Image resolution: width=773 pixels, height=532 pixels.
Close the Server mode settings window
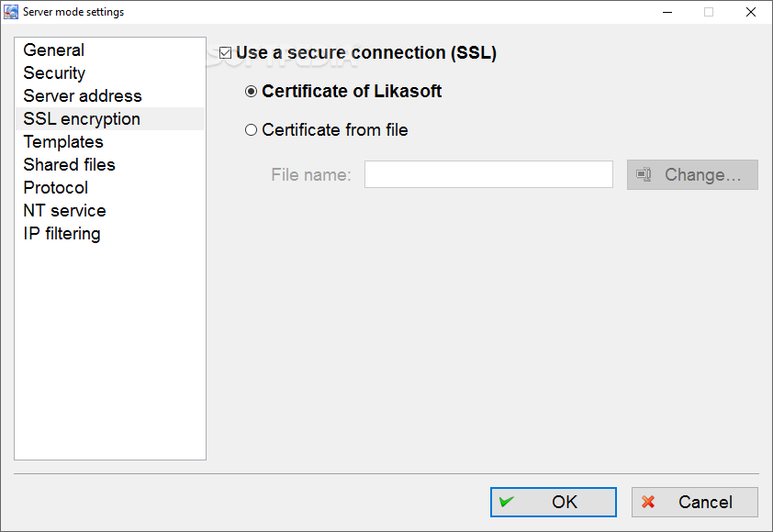pyautogui.click(x=750, y=12)
